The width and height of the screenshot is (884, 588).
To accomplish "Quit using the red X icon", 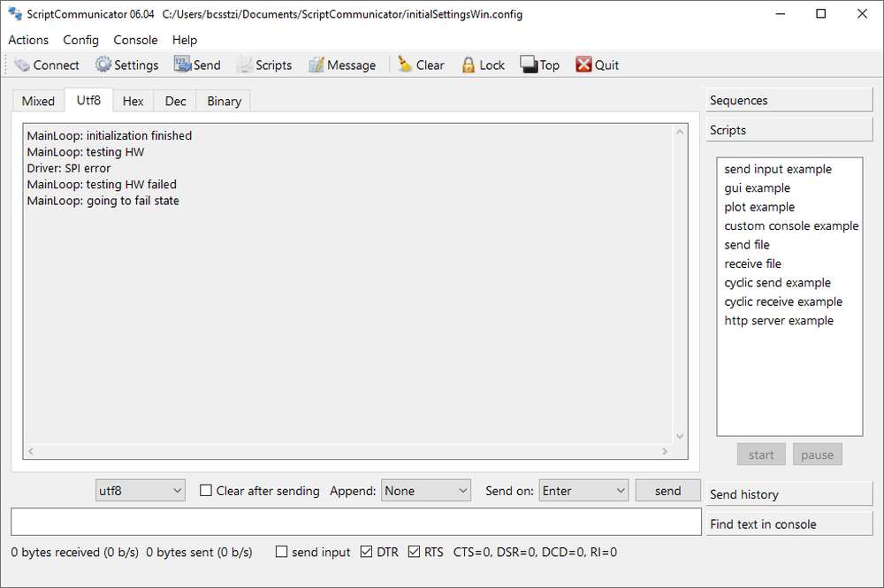I will (583, 65).
